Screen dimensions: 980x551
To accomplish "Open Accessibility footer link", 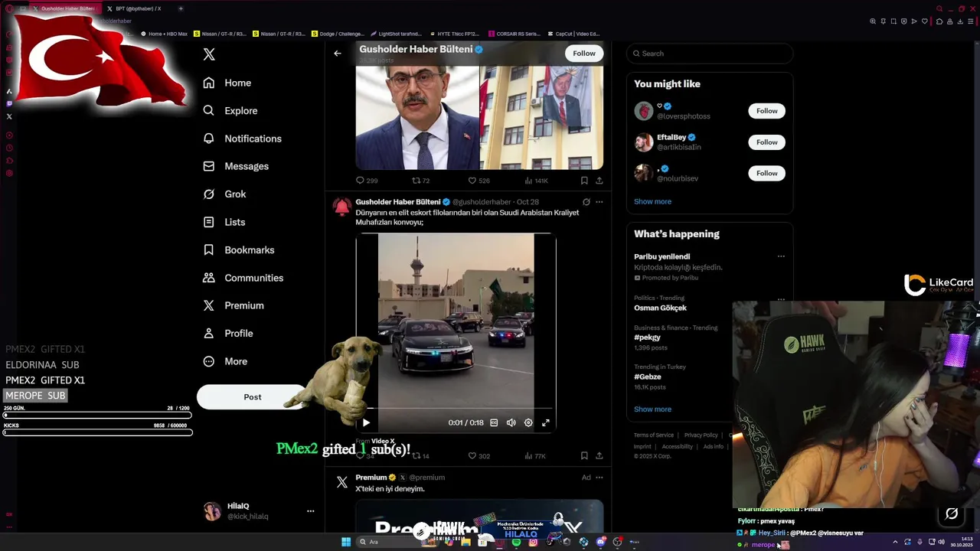I will pos(677,446).
